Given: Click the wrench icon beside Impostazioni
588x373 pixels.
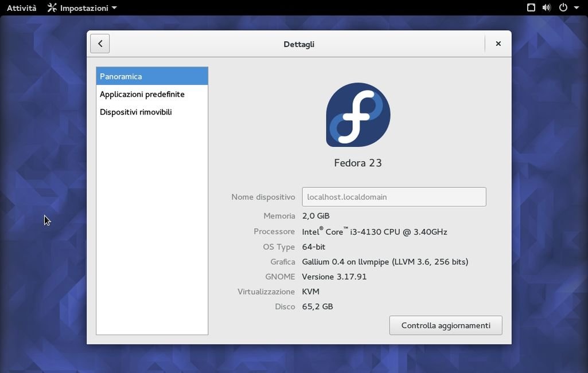Looking at the screenshot, I should point(52,8).
